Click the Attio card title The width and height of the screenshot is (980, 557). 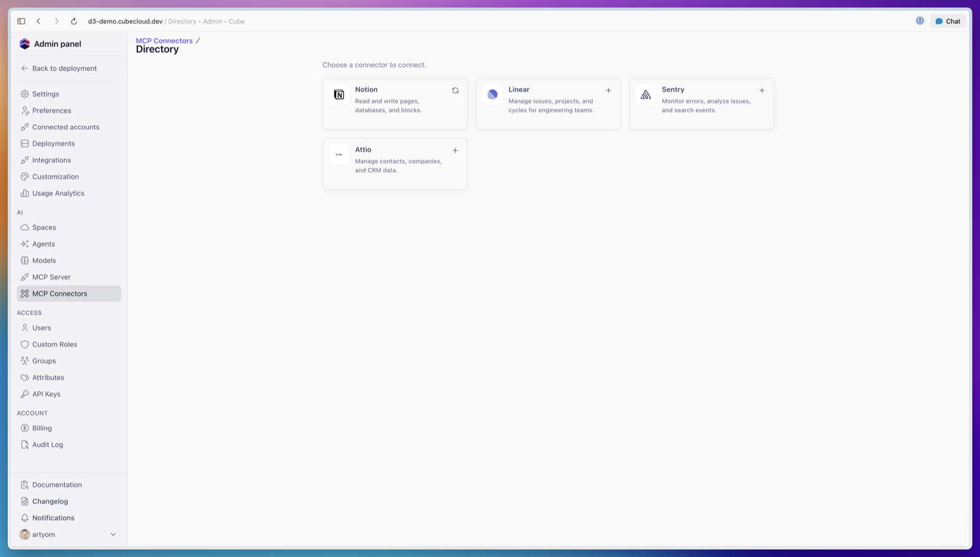(x=363, y=149)
